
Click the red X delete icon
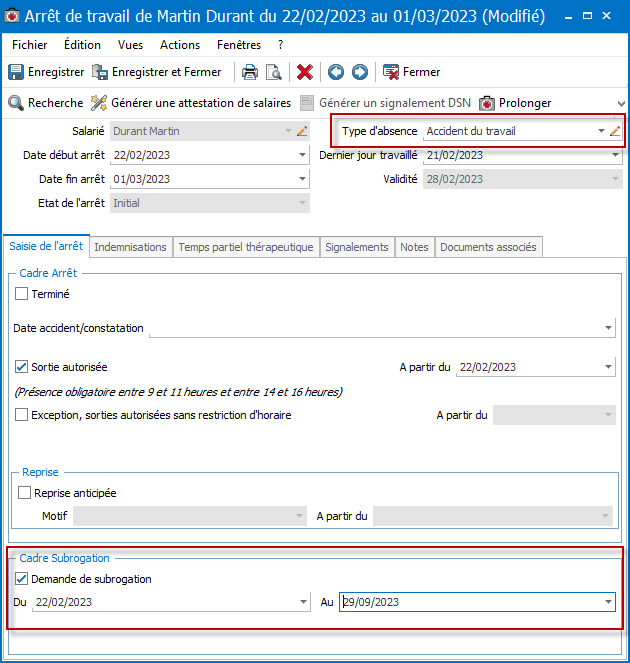(x=304, y=72)
